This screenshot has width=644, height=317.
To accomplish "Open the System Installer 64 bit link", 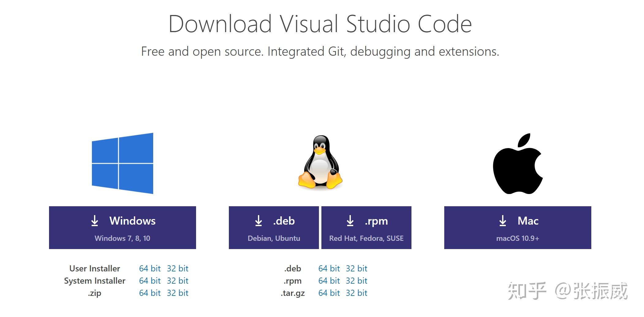I will point(150,281).
